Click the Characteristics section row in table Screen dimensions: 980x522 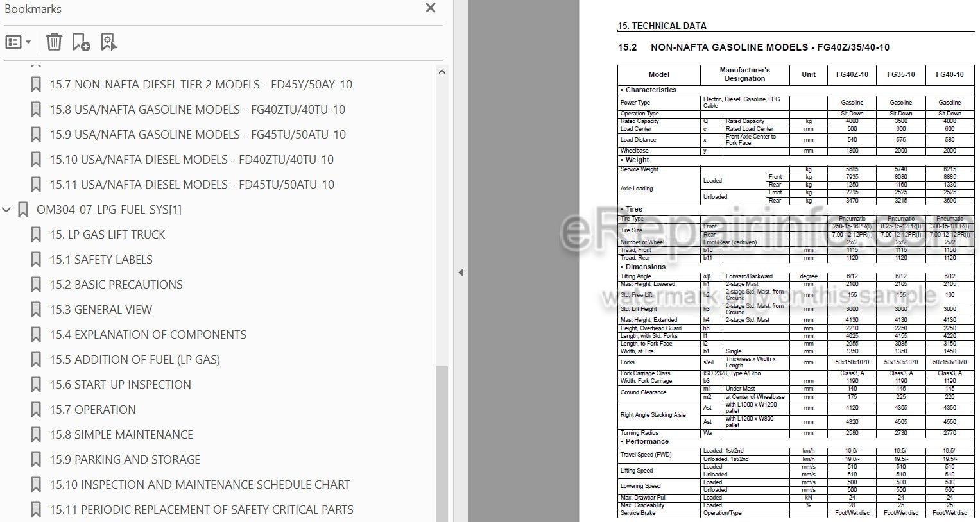[796, 90]
